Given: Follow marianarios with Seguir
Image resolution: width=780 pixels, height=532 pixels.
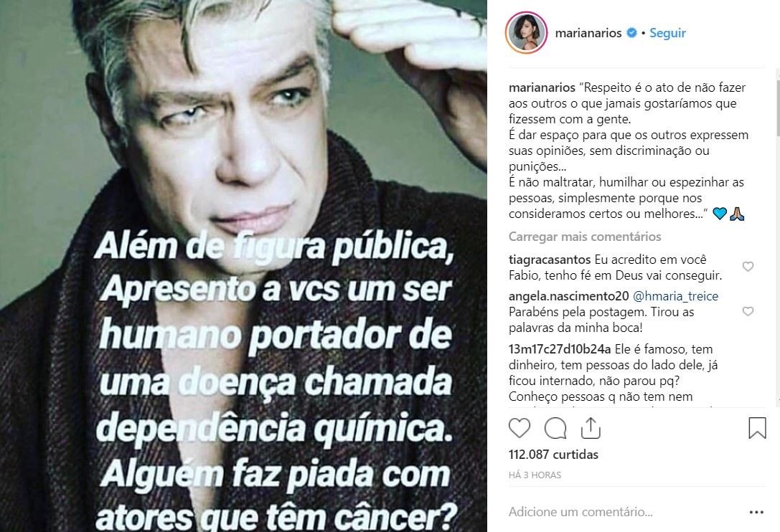Looking at the screenshot, I should 667,33.
